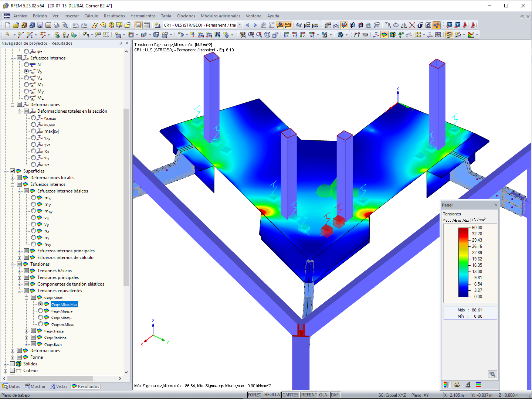Click the Print icon in the toolbar
Image resolution: width=532 pixels, height=399 pixels.
point(57,25)
